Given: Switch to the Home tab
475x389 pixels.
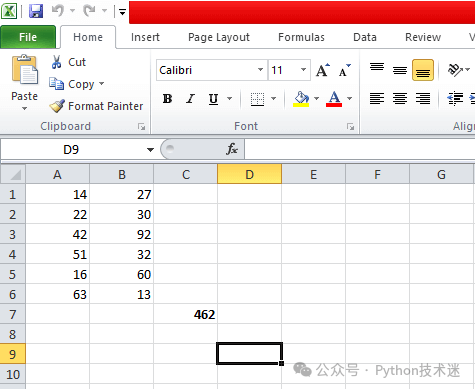Looking at the screenshot, I should coord(88,37).
